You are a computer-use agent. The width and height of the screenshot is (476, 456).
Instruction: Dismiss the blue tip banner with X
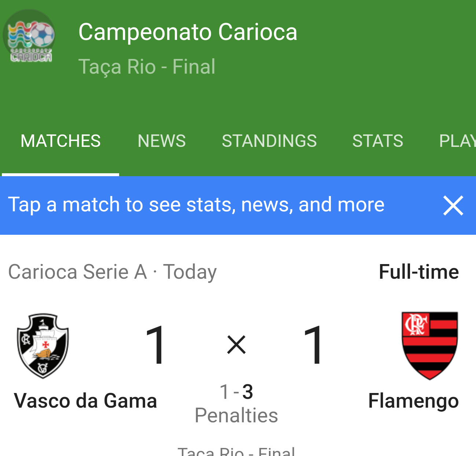(x=453, y=205)
